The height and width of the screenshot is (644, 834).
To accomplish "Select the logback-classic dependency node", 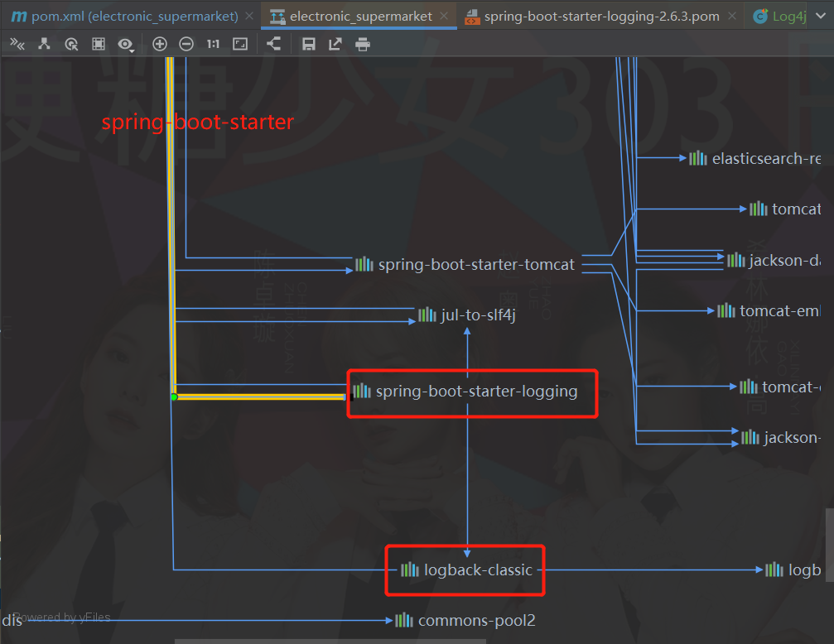I will pos(465,570).
